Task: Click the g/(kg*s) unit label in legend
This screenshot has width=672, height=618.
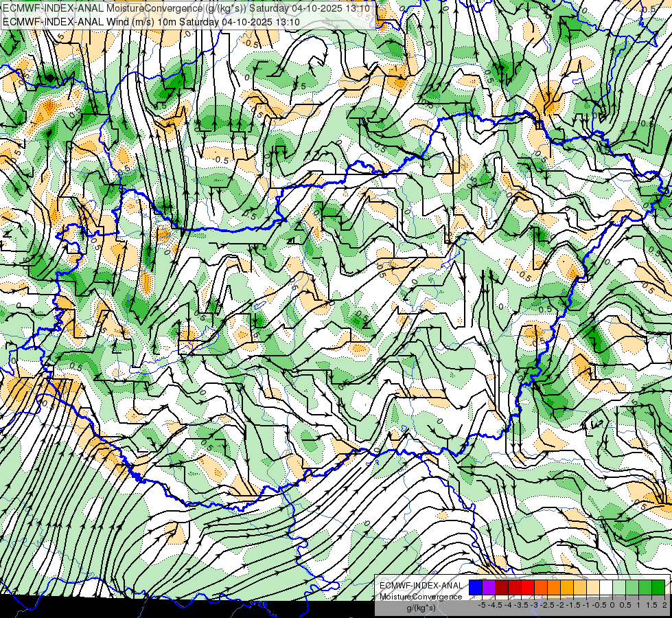Action: 421,608
